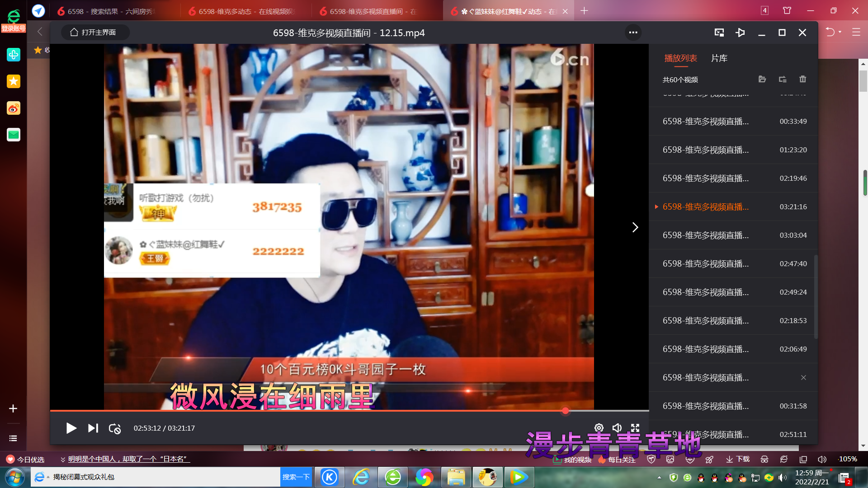
Task: Select currently playing item 03:21:16
Action: coord(733,206)
